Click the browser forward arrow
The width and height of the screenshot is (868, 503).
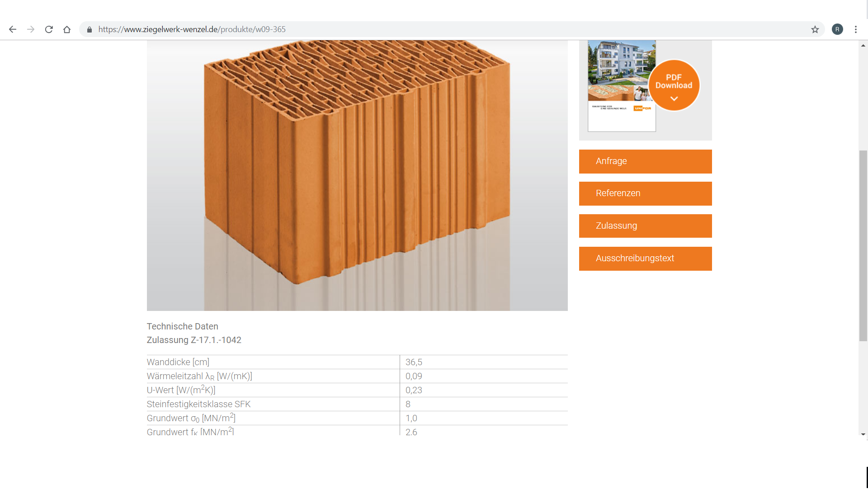(x=31, y=29)
